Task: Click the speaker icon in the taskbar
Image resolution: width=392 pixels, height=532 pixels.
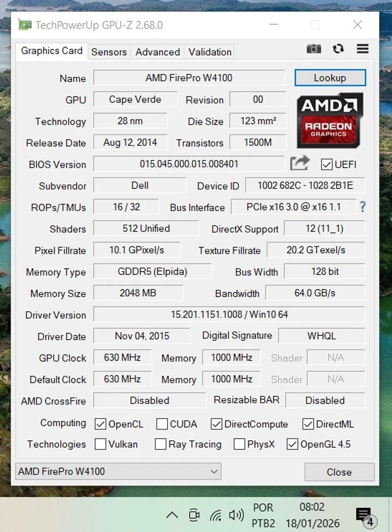Action: [x=237, y=515]
